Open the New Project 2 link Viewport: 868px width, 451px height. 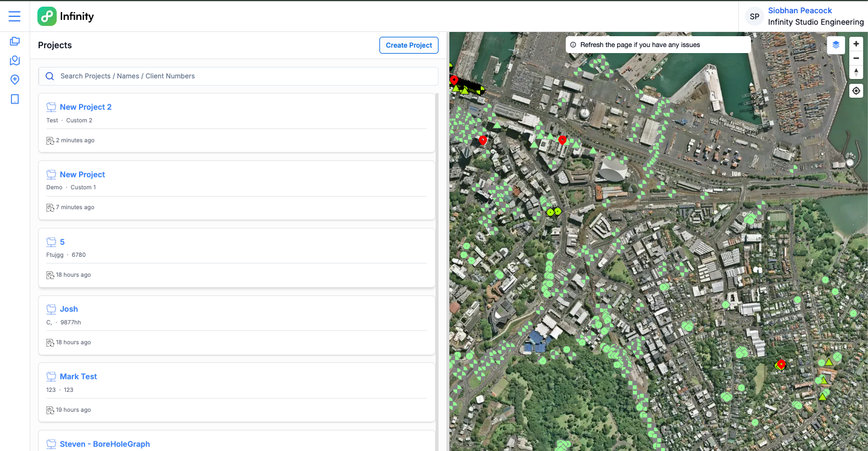point(86,107)
